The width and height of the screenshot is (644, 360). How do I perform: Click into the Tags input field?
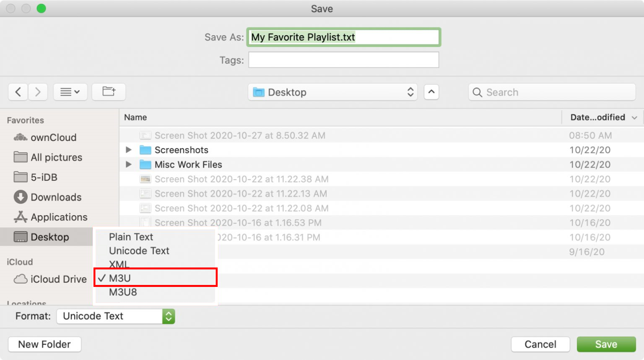pos(344,60)
